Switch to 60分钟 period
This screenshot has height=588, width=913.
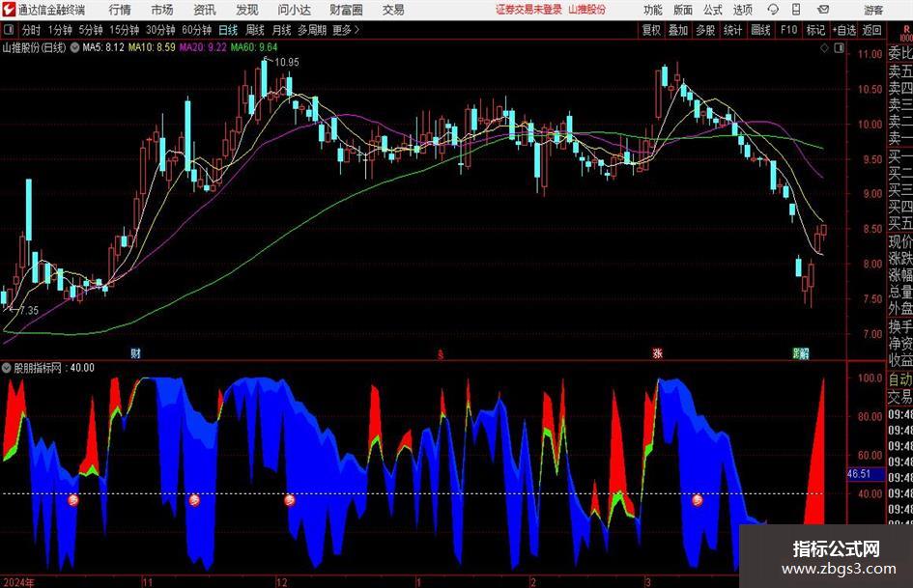[x=196, y=30]
